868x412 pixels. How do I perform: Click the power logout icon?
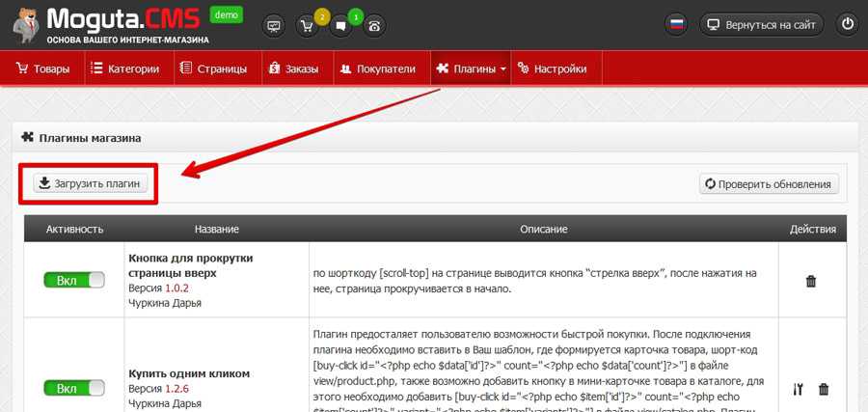(847, 25)
